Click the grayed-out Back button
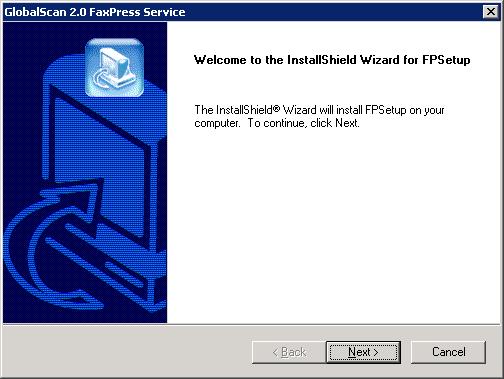Screen dimensions: 504x379 pyautogui.click(x=289, y=352)
